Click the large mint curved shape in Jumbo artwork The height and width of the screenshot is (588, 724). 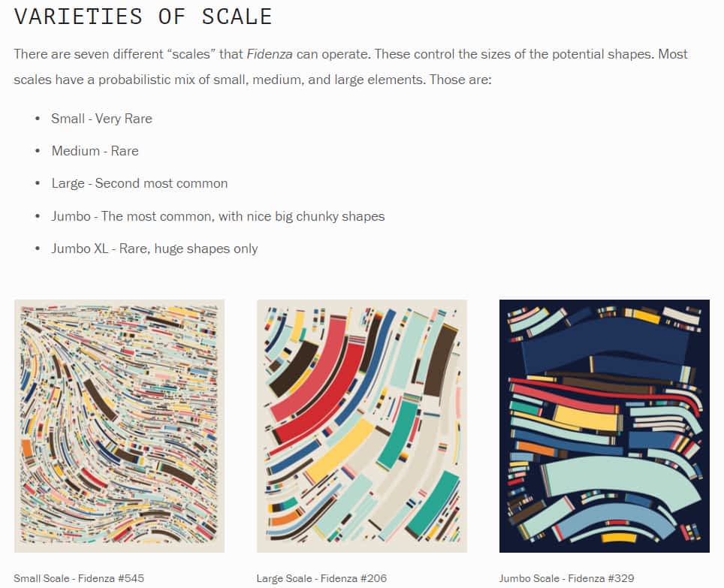pos(616,482)
